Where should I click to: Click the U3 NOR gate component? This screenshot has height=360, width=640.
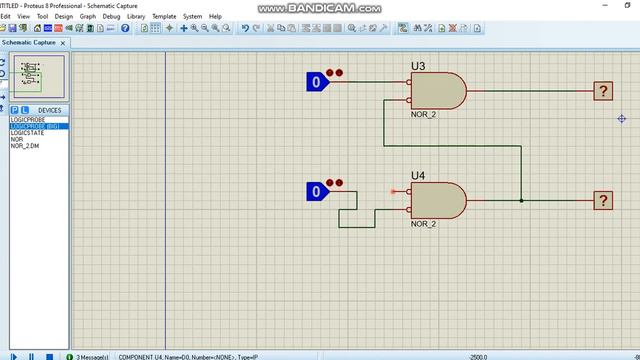pyautogui.click(x=439, y=91)
